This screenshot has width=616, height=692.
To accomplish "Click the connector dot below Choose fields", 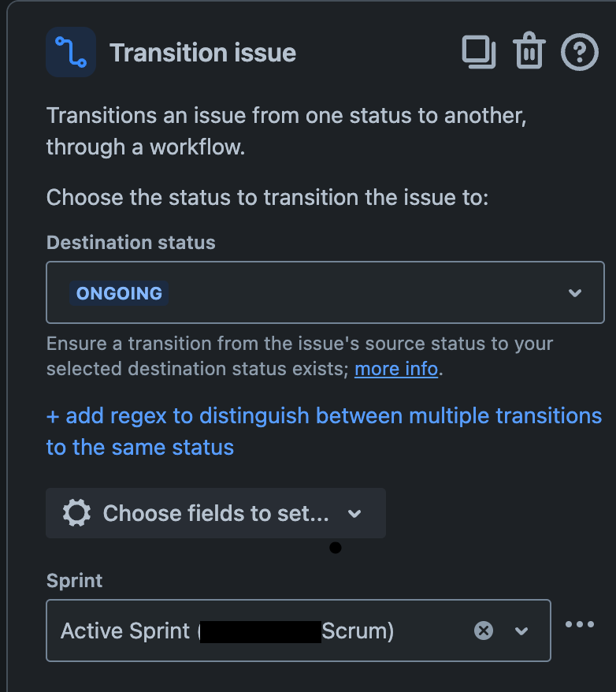I will 335,548.
